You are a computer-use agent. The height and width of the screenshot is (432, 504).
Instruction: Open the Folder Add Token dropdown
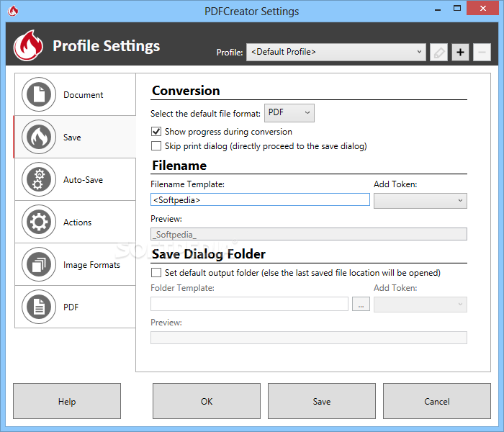[420, 305]
